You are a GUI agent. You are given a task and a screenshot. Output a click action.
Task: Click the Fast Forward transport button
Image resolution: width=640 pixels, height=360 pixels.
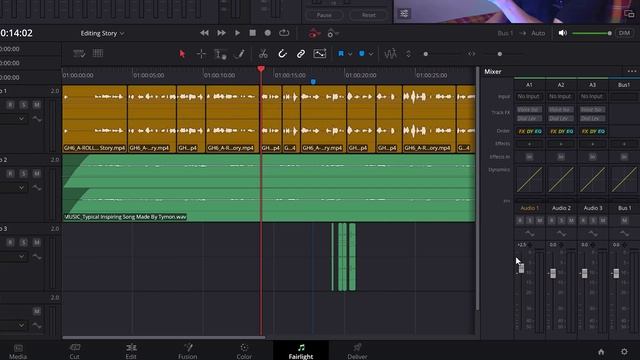point(221,33)
